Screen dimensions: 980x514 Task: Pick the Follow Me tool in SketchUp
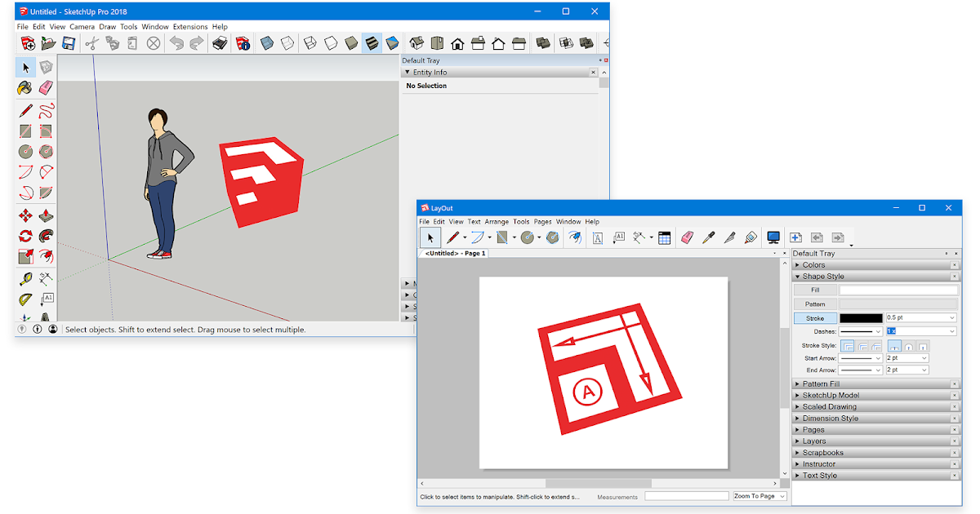47,237
